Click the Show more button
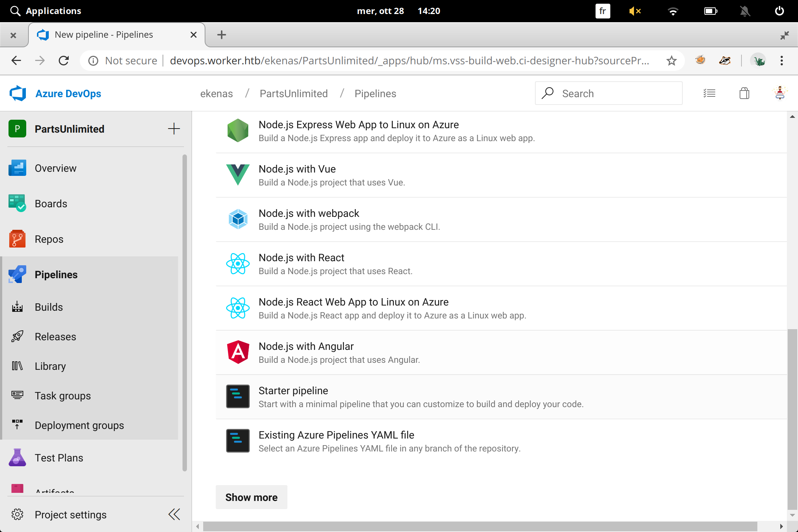 click(x=251, y=497)
